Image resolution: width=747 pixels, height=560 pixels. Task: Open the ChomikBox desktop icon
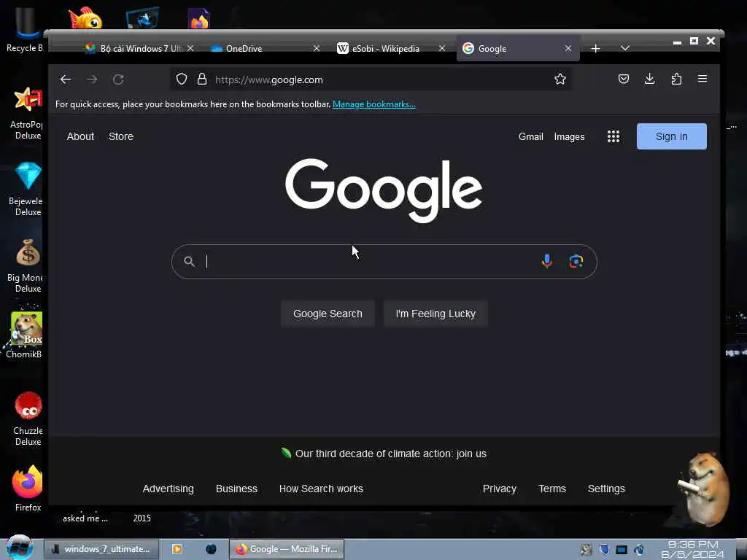click(x=25, y=335)
